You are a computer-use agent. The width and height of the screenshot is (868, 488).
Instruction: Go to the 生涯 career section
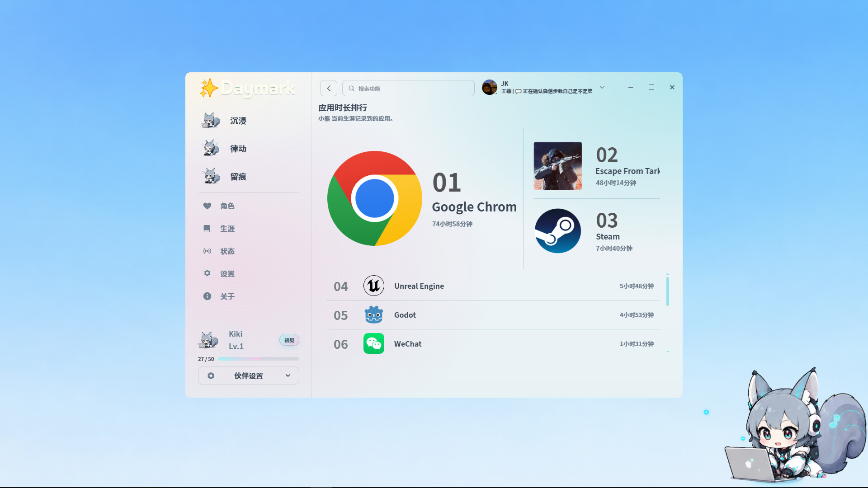227,229
